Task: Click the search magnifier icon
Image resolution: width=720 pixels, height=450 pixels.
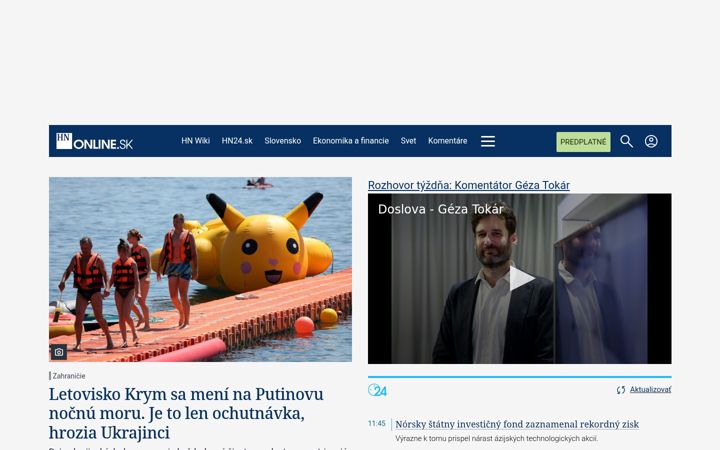Action: click(x=626, y=141)
